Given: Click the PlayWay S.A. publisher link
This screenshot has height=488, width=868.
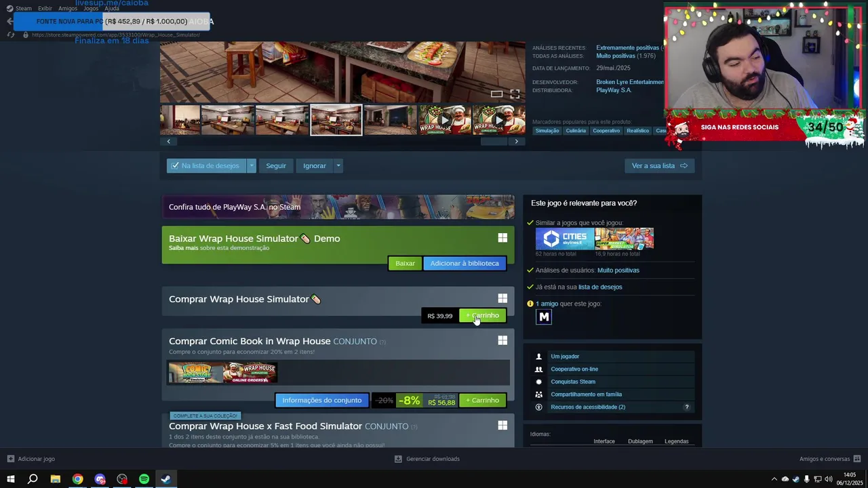Looking at the screenshot, I should tap(614, 90).
